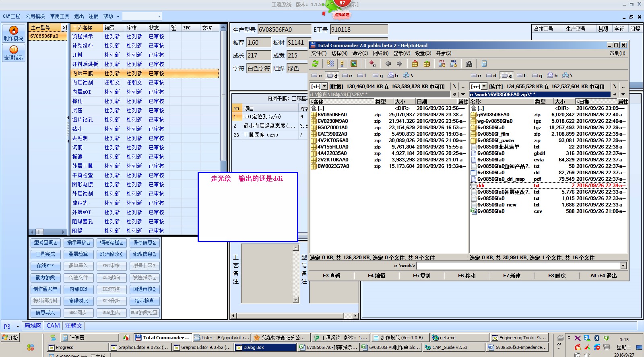
Task: Open the 文件(F) menu in Total Commander
Action: 319,53
